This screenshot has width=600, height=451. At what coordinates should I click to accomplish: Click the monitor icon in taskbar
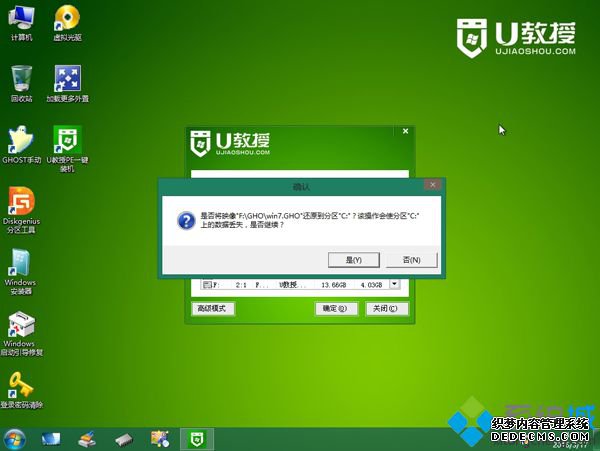coord(51,439)
